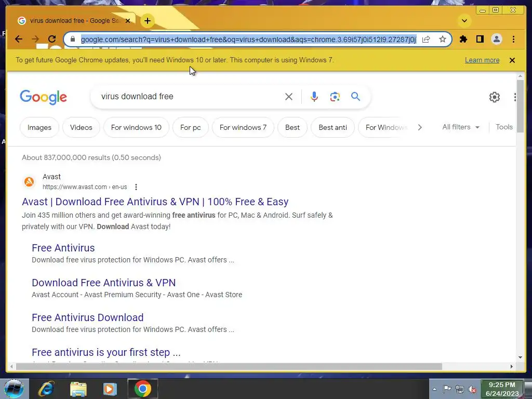Open the taskbar clock showing 9:25 PM
Viewport: 532px width, 399px height.
point(502,389)
